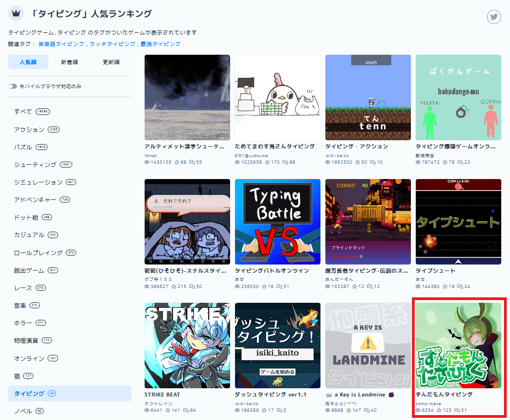
Task: Select the ドット絵 category
Action: click(x=70, y=217)
